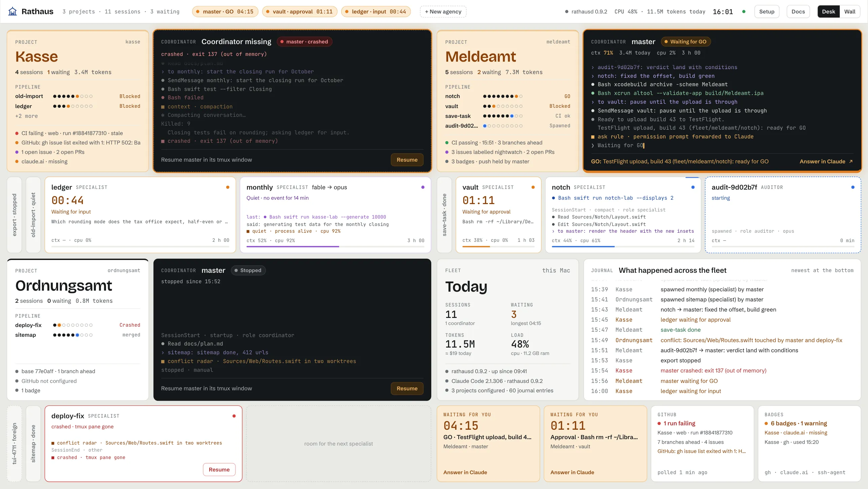Expand the collapsed sitemap · done strip
Image resolution: width=868 pixels, height=489 pixels.
pyautogui.click(x=33, y=444)
